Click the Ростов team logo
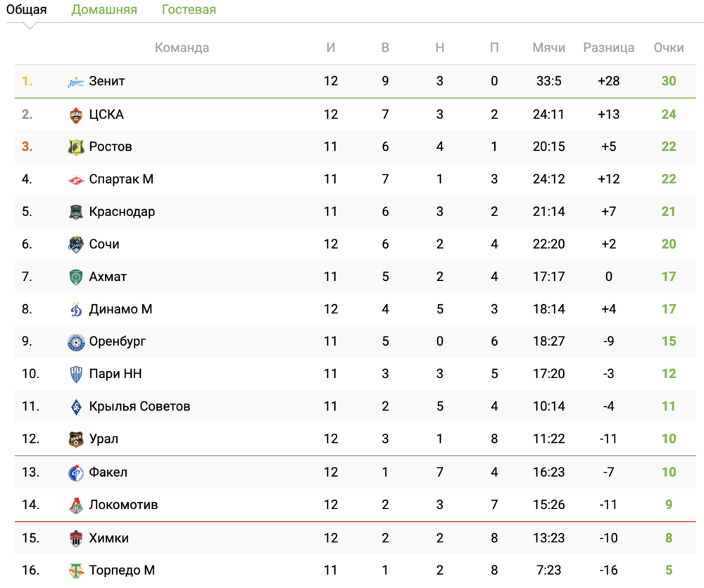 [76, 147]
